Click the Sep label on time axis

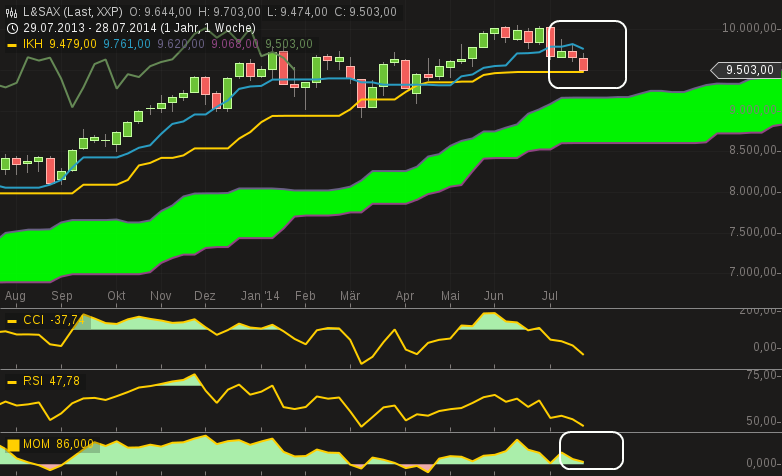62,296
